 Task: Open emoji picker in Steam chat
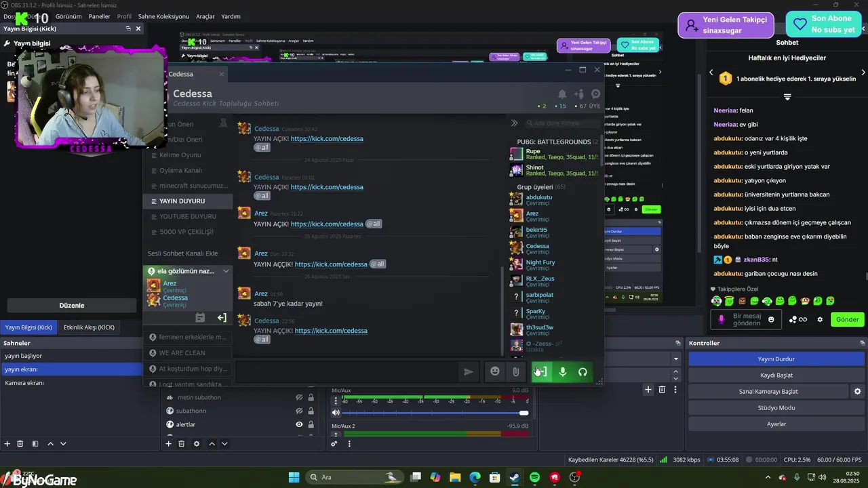[x=495, y=371]
